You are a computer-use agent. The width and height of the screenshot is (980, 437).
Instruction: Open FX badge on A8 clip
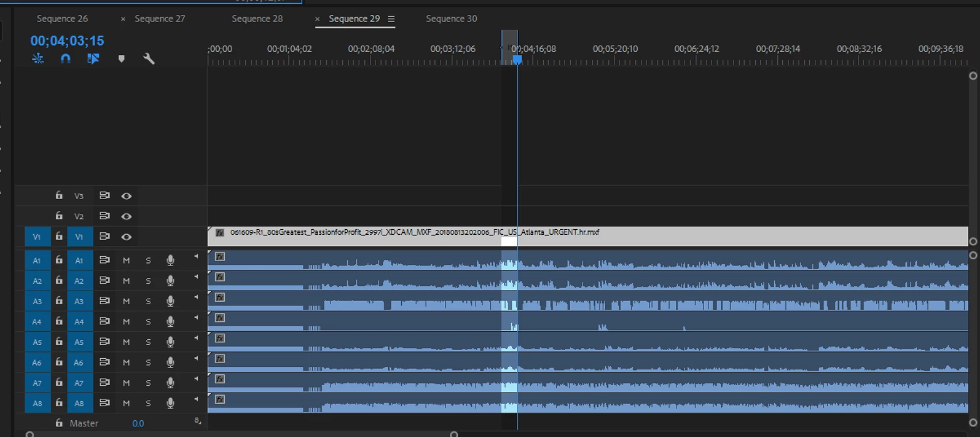220,399
